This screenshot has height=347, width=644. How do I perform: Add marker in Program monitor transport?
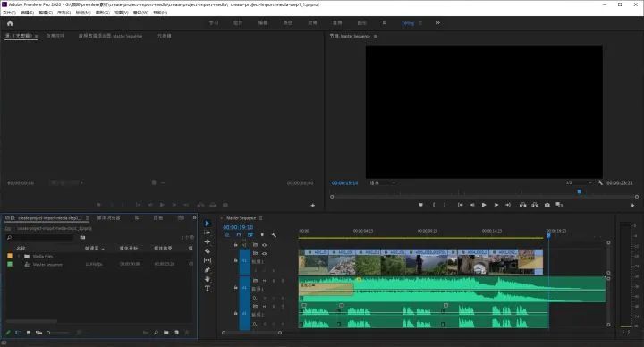[421, 205]
